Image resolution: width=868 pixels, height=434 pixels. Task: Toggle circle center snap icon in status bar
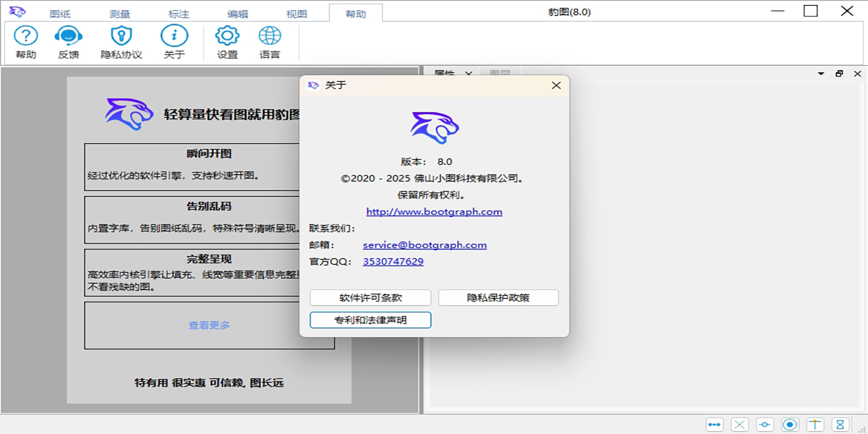pos(791,425)
